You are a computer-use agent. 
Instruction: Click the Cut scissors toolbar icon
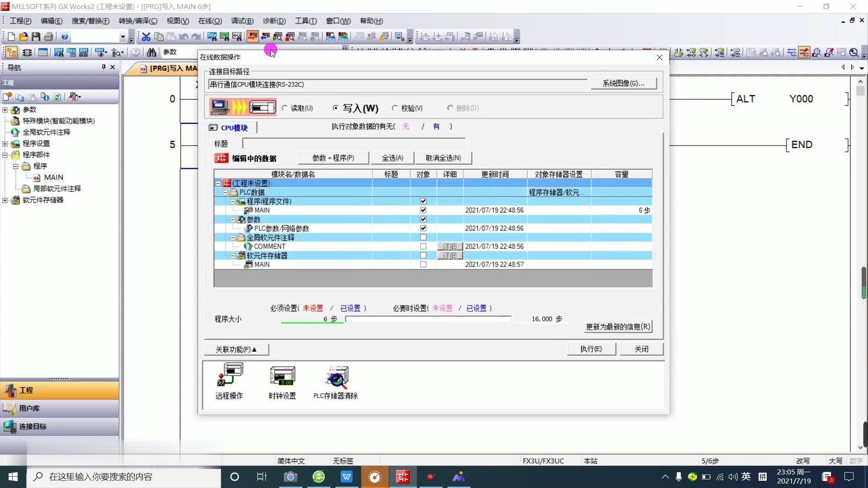click(146, 37)
